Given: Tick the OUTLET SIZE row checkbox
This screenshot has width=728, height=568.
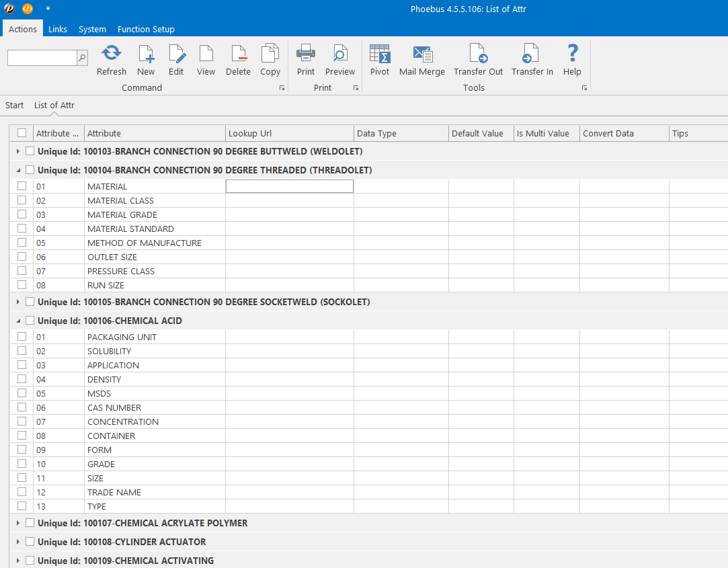Looking at the screenshot, I should [x=22, y=256].
